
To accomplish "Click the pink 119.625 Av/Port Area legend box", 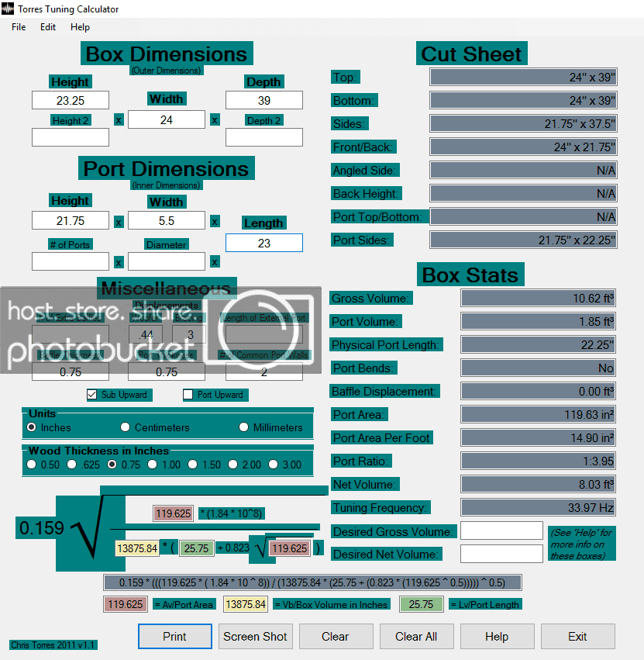I will (x=126, y=604).
